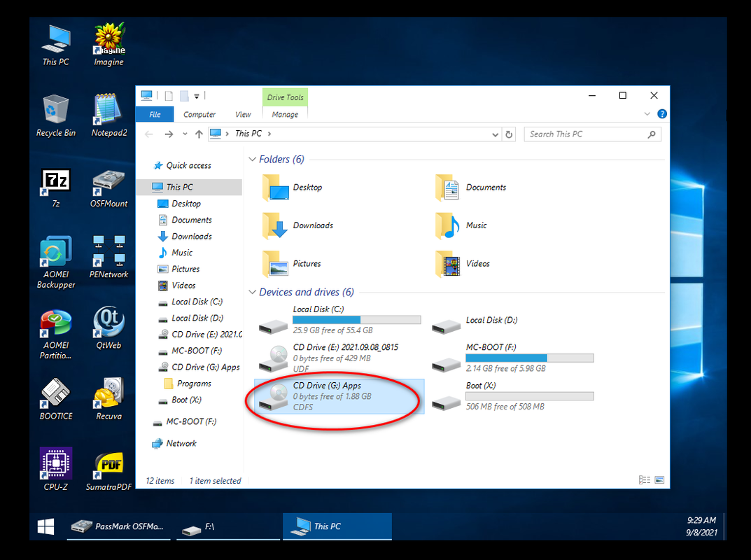Click chevron after This PC in address bar
The width and height of the screenshot is (751, 560).
coord(269,134)
